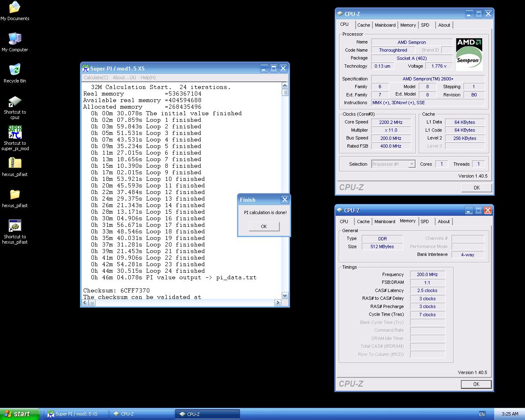Select the hexus_pifast folder icon

coord(15,198)
